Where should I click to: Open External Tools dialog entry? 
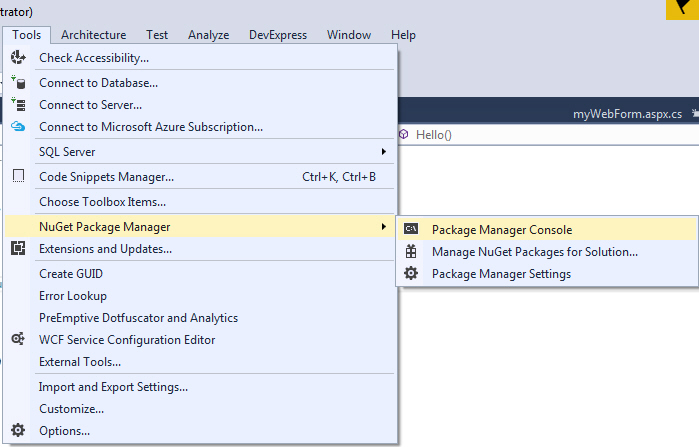click(x=80, y=362)
